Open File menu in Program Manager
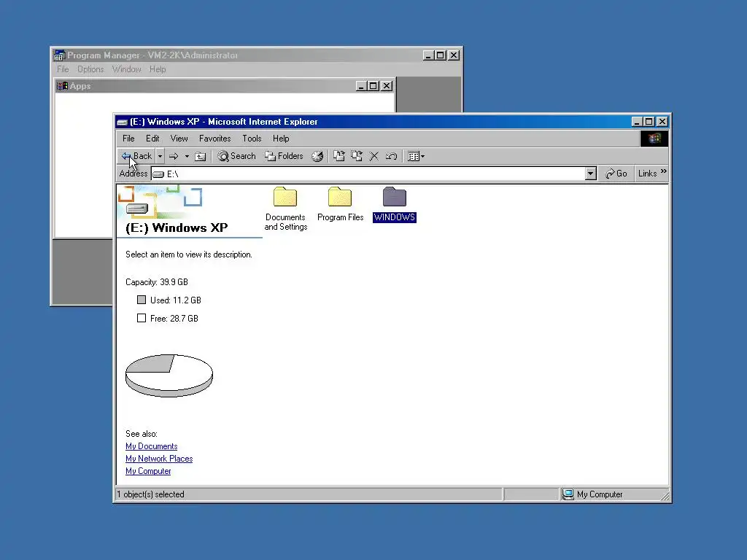Screen dimensions: 747x560 (63, 69)
